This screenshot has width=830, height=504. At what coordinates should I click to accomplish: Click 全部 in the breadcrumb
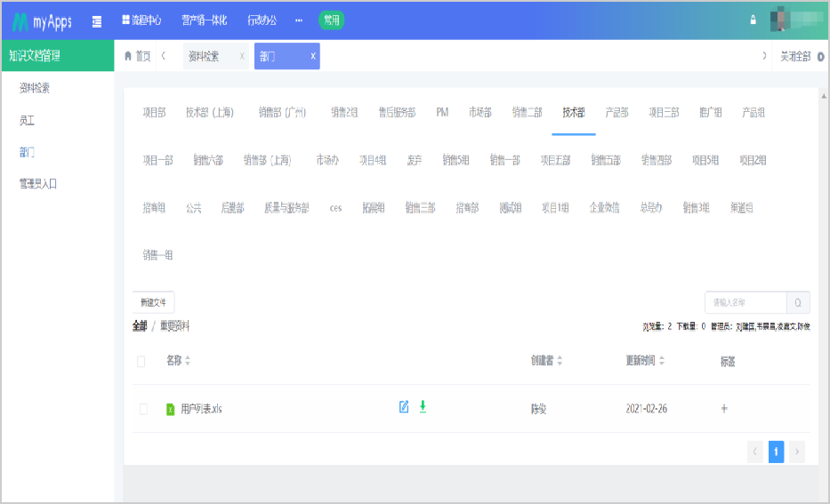click(140, 326)
